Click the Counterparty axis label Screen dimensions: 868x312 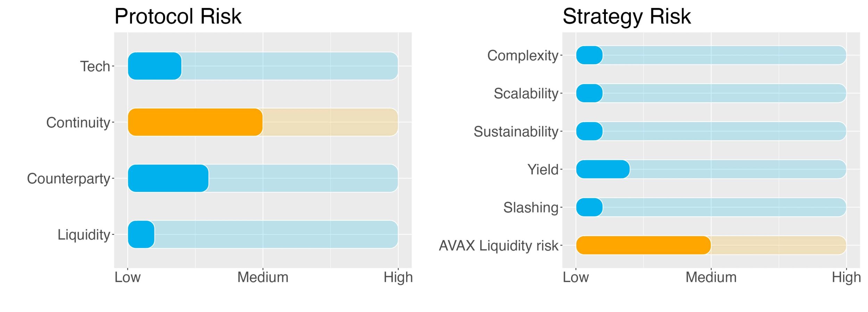coord(69,179)
